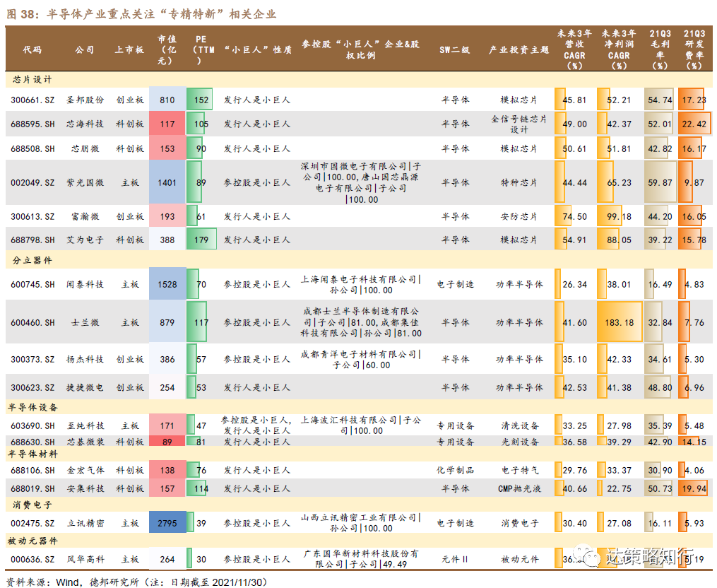The width and height of the screenshot is (717, 588).
Task: Click 特种芯片 theme cell
Action: pos(519,182)
